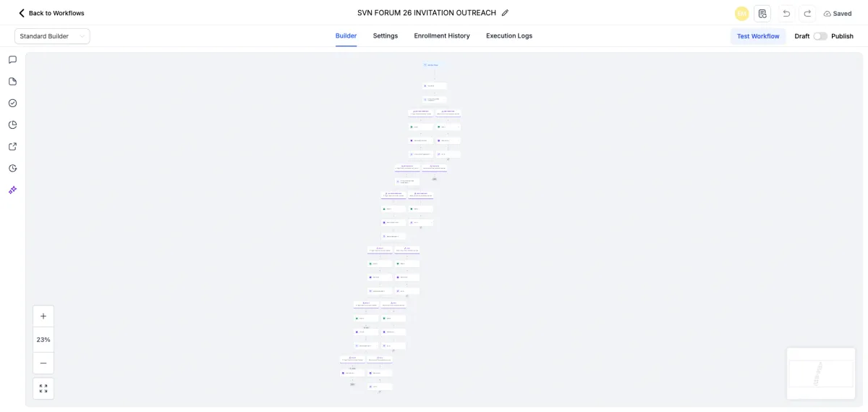Image resolution: width=868 pixels, height=412 pixels.
Task: Click the fit-to-screen canvas button
Action: (x=43, y=388)
